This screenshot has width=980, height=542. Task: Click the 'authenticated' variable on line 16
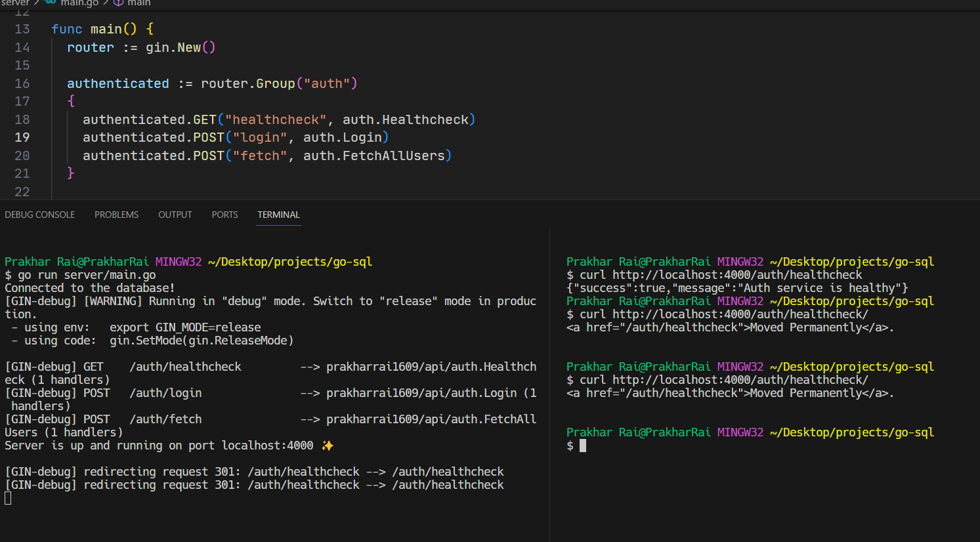pyautogui.click(x=118, y=83)
